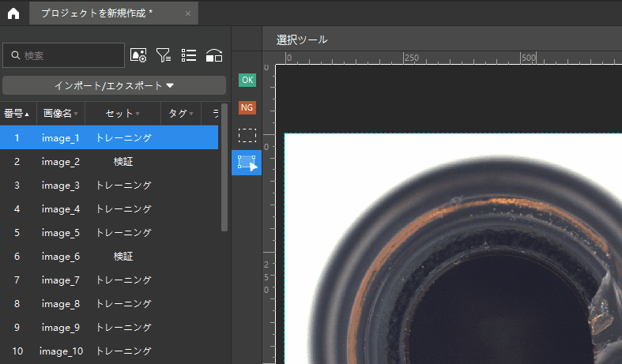This screenshot has height=364, width=622.
Task: Activate the selection tool with arrow
Action: (247, 163)
